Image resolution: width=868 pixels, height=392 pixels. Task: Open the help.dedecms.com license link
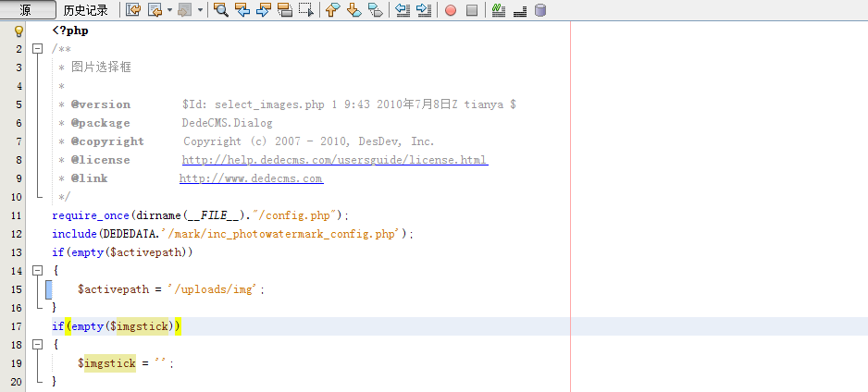334,160
